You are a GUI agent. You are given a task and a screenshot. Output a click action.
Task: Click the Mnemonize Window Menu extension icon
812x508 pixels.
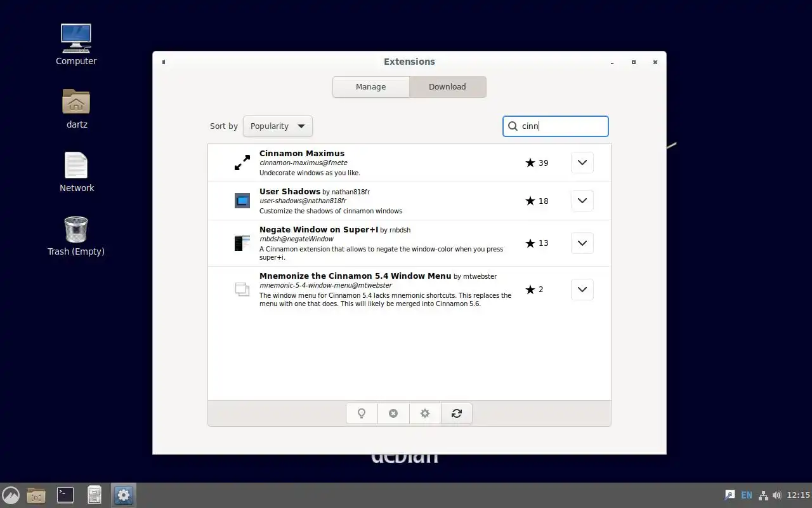(x=242, y=290)
